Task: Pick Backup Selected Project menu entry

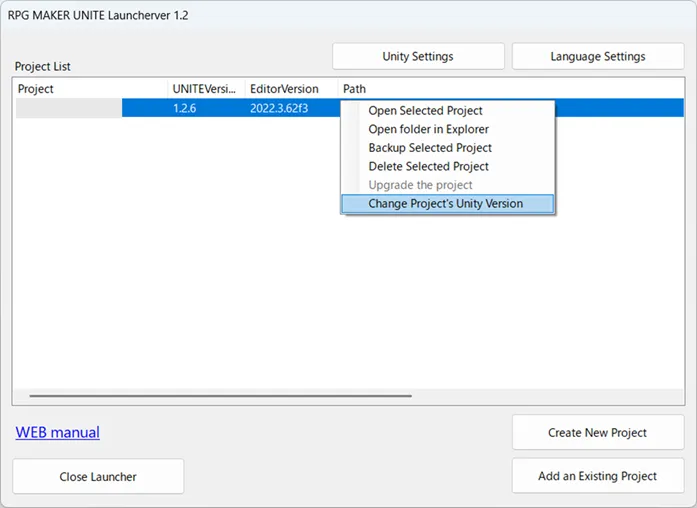Action: 430,148
